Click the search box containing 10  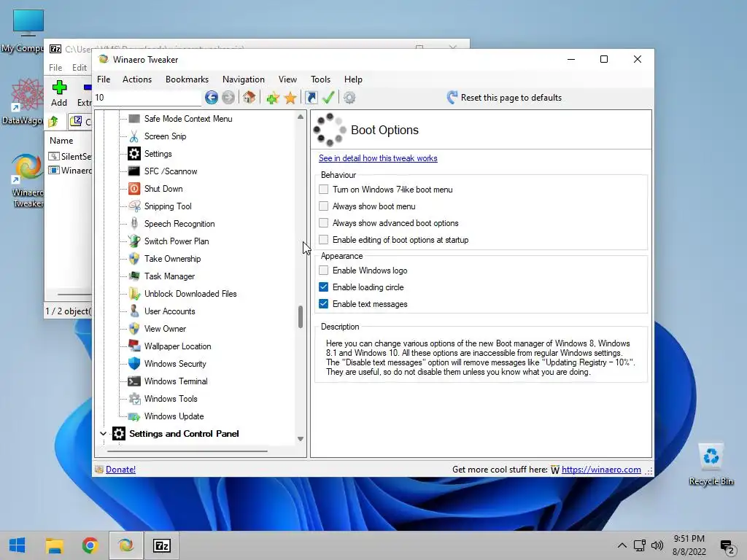[147, 98]
